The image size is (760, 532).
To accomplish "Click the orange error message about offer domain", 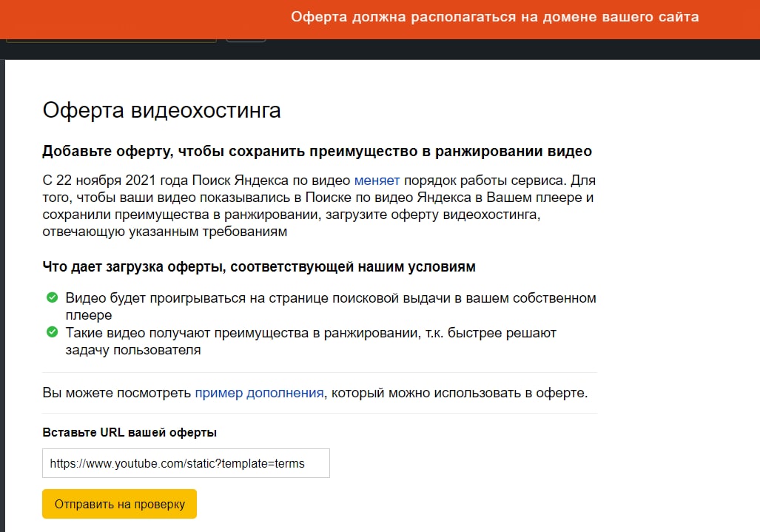I will coord(495,17).
